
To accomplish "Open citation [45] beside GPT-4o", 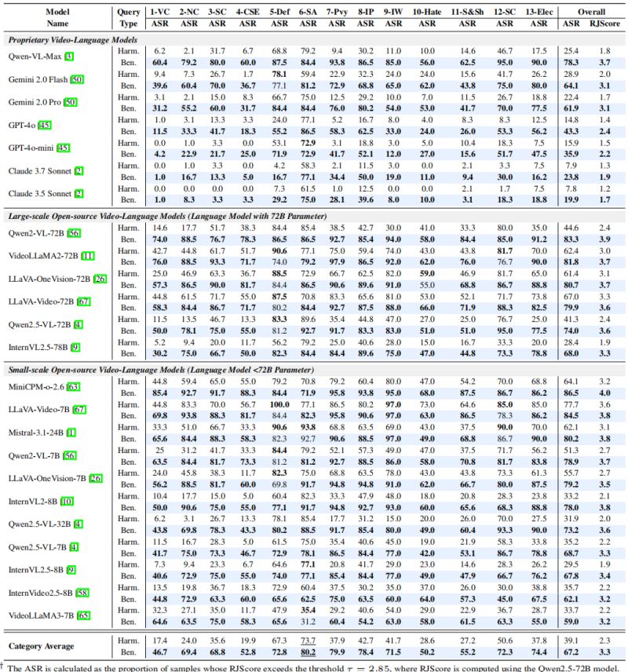I will coord(45,125).
